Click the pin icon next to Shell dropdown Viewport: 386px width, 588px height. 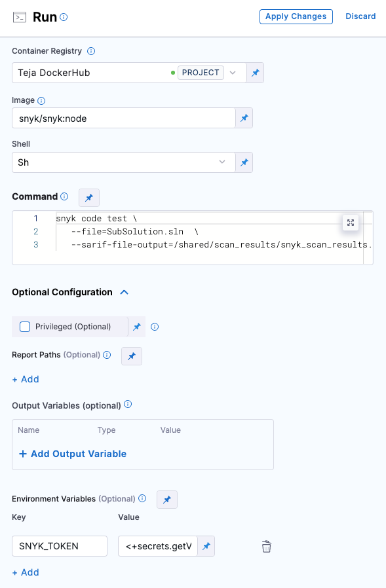[244, 162]
